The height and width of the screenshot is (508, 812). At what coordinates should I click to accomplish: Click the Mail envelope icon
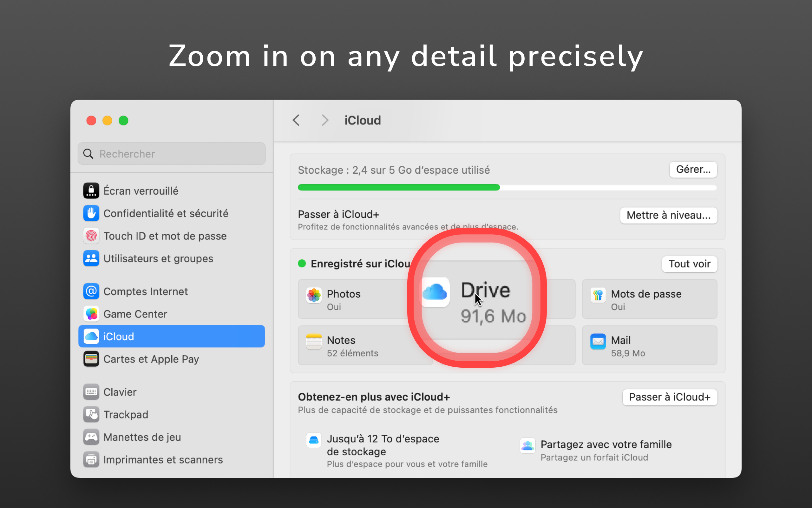pos(598,342)
